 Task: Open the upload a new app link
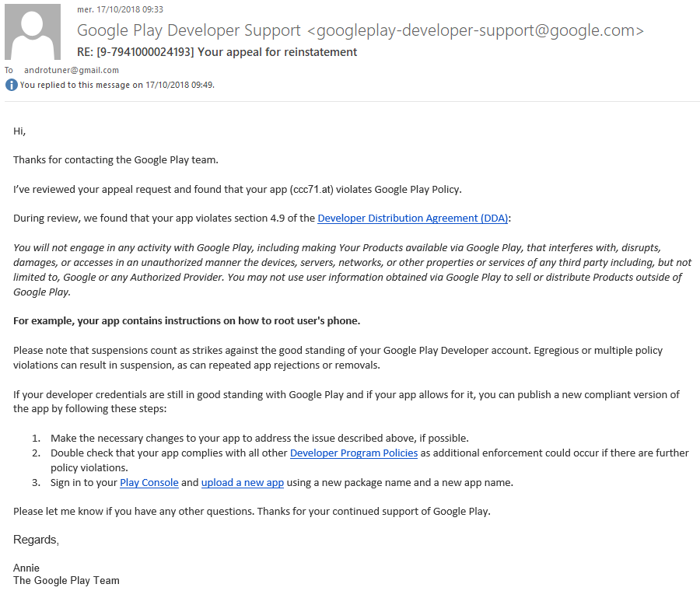243,483
